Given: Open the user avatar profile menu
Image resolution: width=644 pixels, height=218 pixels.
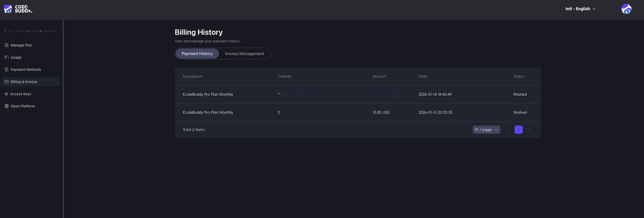Looking at the screenshot, I should pyautogui.click(x=626, y=9).
